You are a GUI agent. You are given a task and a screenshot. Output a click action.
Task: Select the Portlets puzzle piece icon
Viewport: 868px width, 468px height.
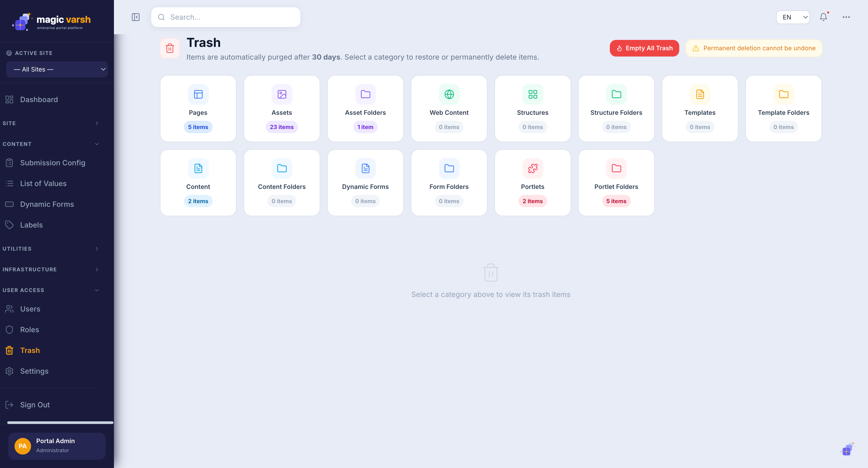point(532,168)
